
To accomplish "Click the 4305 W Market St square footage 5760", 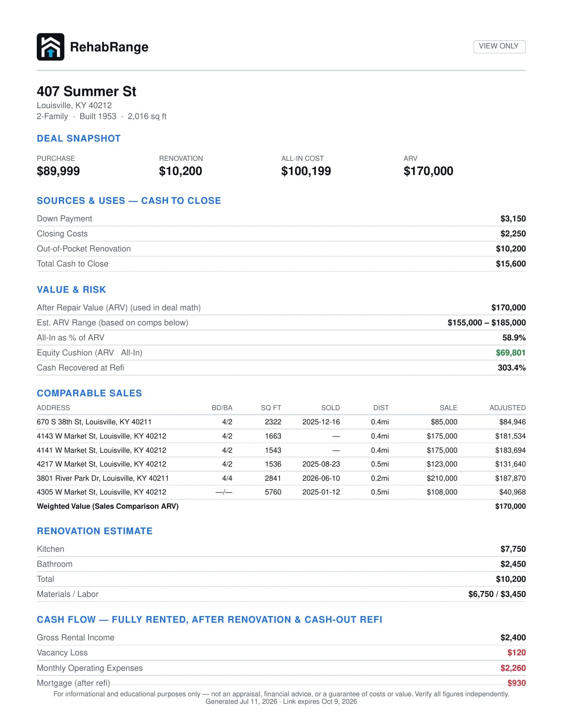I will [x=273, y=492].
